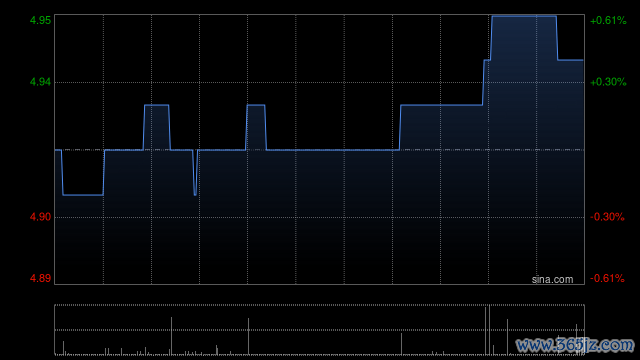Click the long raised plateau before the peak
This screenshot has width=640, height=360.
[x=441, y=105]
